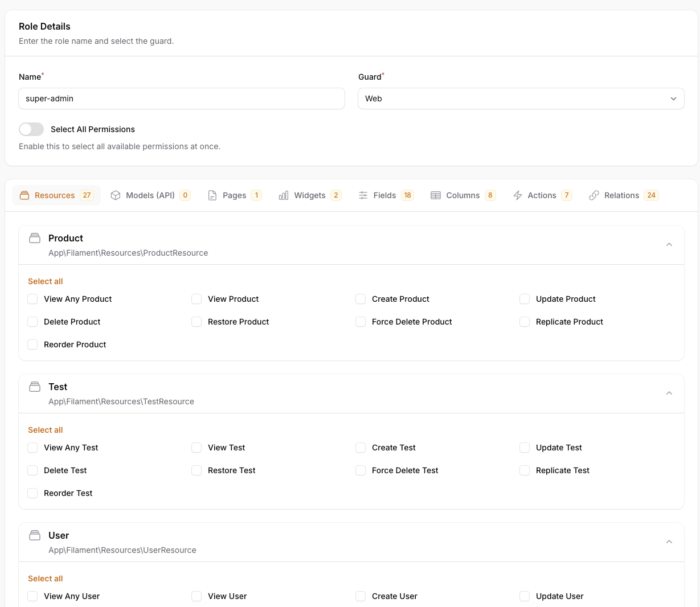Click the User resource stack icon
This screenshot has height=607, width=700.
pos(35,535)
